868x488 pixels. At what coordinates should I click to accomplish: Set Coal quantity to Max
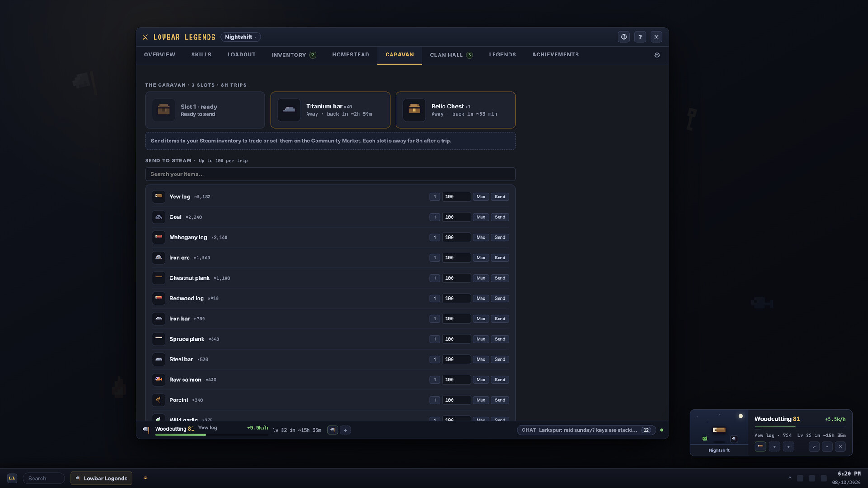[481, 217]
